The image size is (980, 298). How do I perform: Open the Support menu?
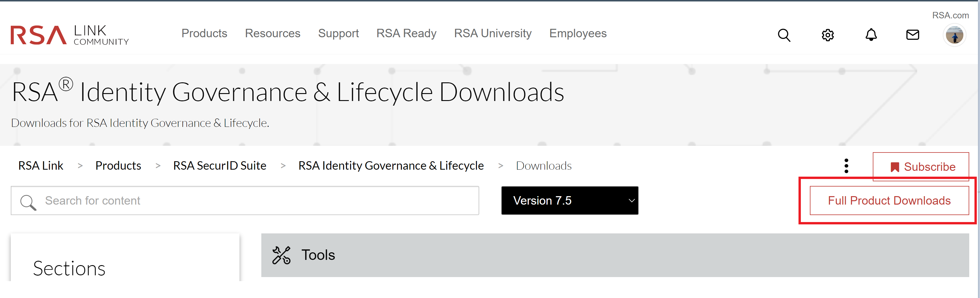pos(338,33)
